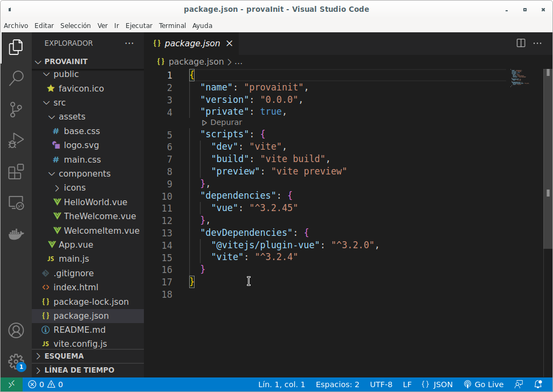This screenshot has height=392, width=553.
Task: Open the notifications bell in status bar
Action: pos(538,384)
